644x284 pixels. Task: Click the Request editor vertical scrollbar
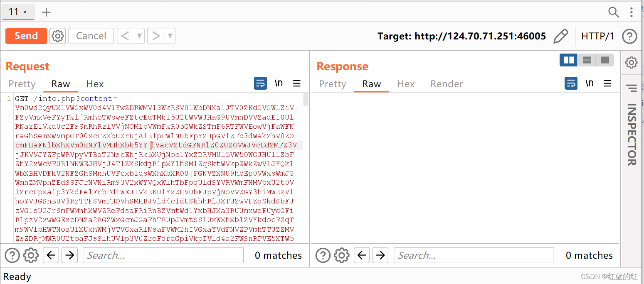coord(306,166)
